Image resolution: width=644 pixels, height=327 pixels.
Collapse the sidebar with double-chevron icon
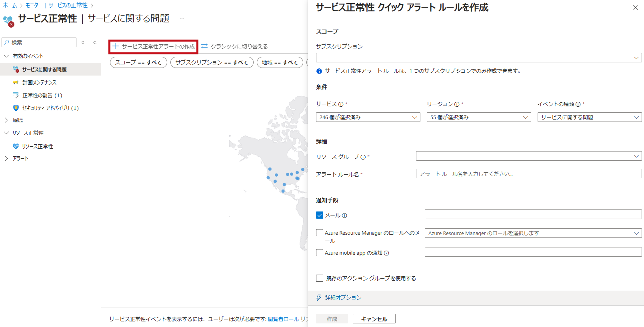click(95, 42)
